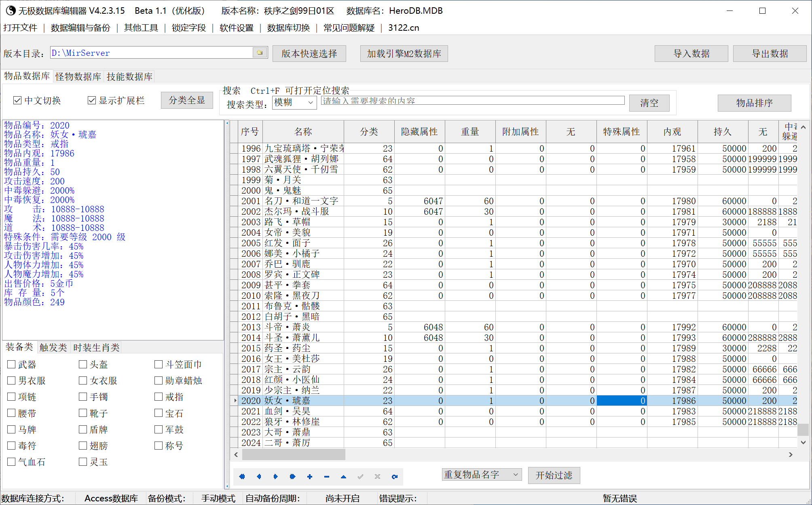Switch to 怪物数据库 tab

[x=78, y=76]
